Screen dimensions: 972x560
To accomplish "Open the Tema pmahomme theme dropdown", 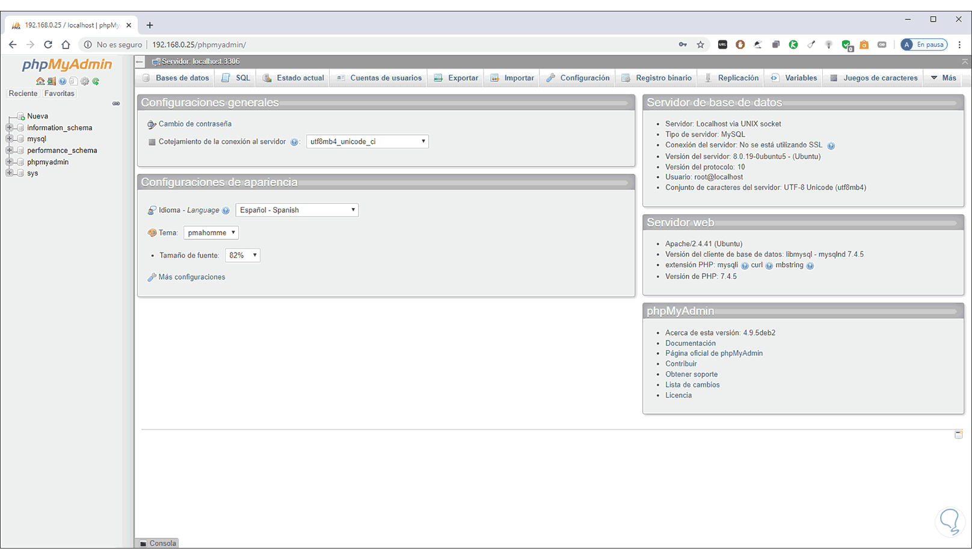I will 211,233.
